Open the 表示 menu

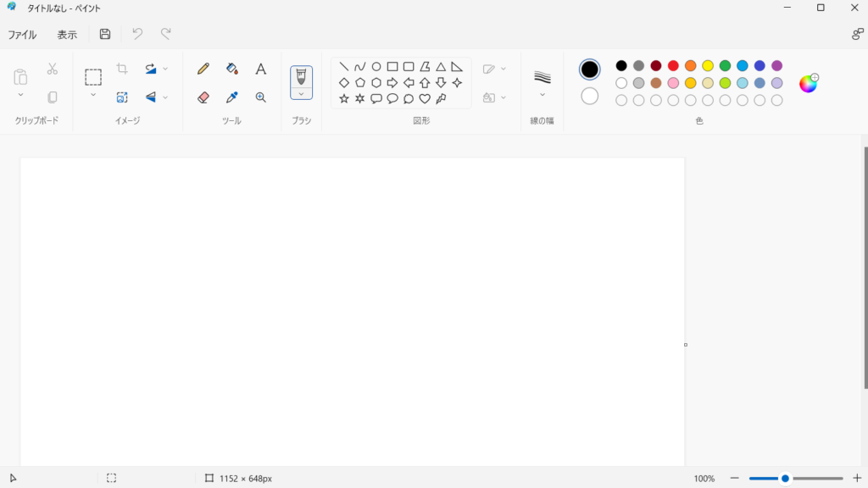67,35
